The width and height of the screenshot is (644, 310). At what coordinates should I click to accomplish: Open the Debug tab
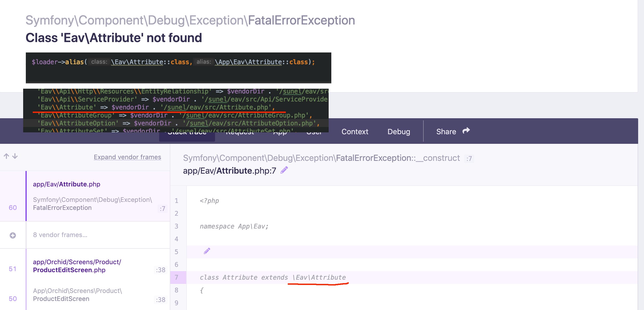point(399,132)
